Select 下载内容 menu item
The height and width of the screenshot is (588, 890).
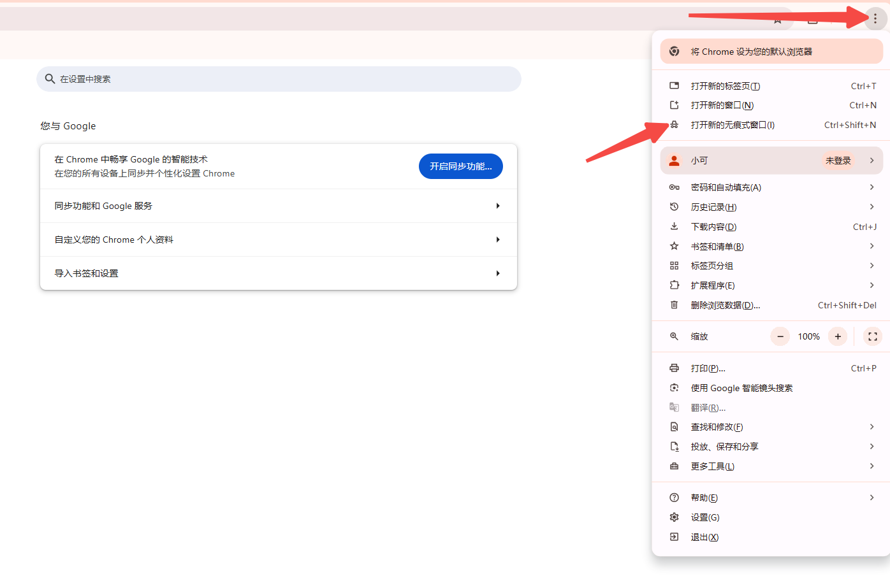pyautogui.click(x=771, y=227)
